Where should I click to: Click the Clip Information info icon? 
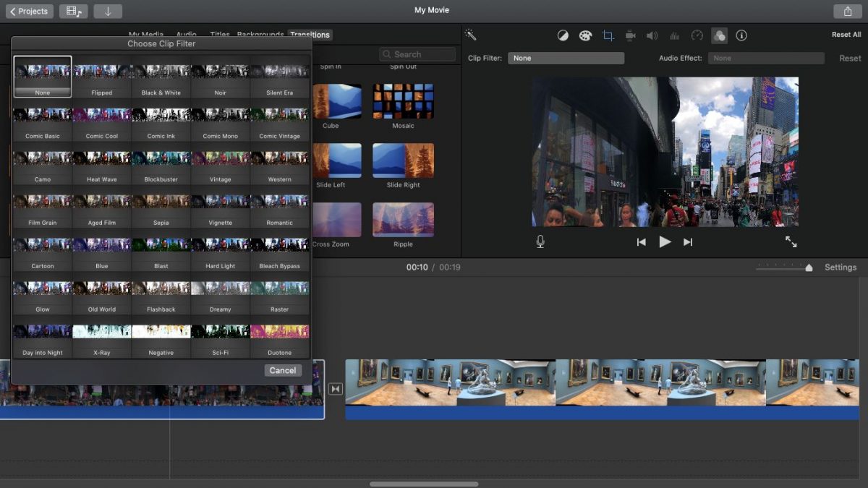[x=740, y=35]
